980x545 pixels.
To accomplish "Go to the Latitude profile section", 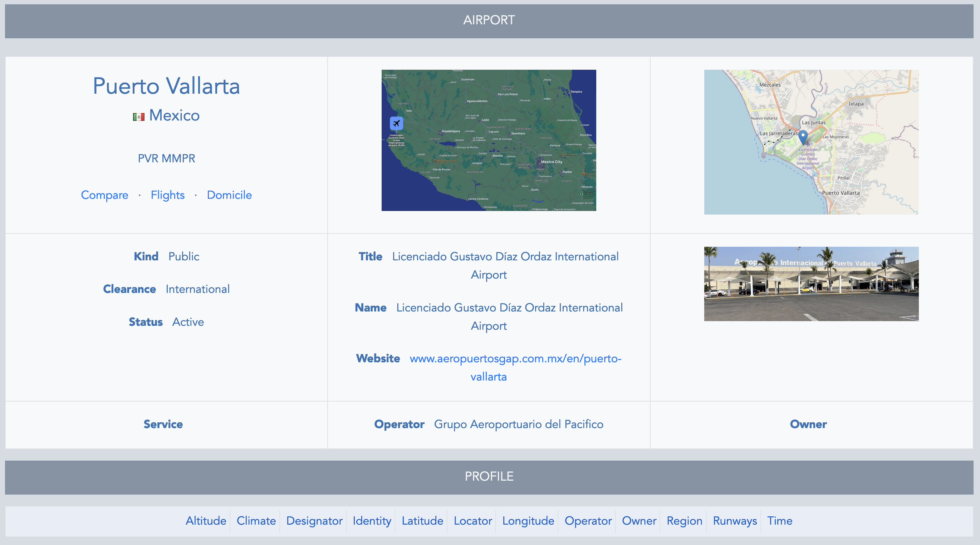I will pyautogui.click(x=422, y=521).
